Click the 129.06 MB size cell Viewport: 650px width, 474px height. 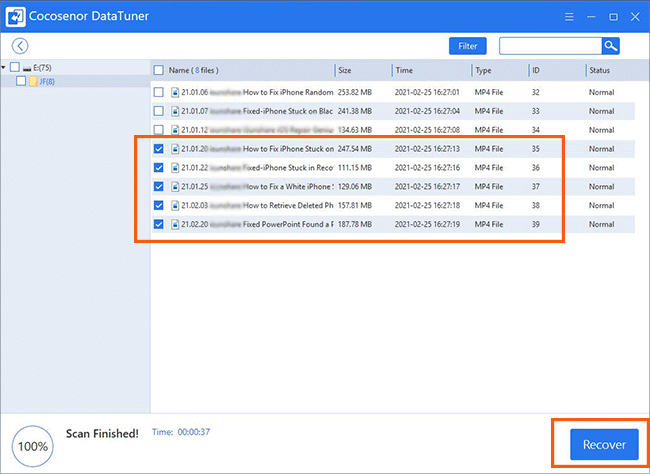[x=354, y=187]
